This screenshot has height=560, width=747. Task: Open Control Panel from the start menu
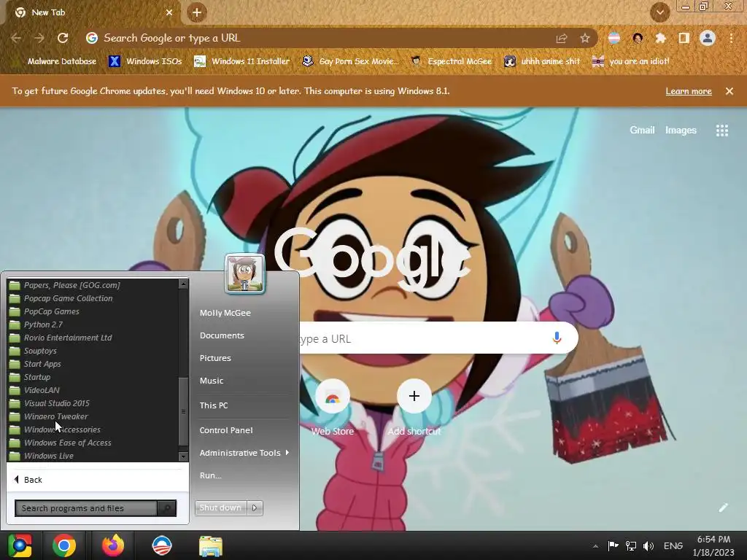click(226, 430)
